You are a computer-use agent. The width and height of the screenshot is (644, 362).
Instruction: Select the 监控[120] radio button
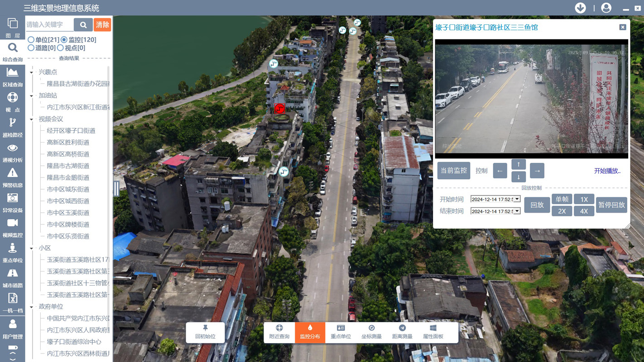click(x=64, y=40)
